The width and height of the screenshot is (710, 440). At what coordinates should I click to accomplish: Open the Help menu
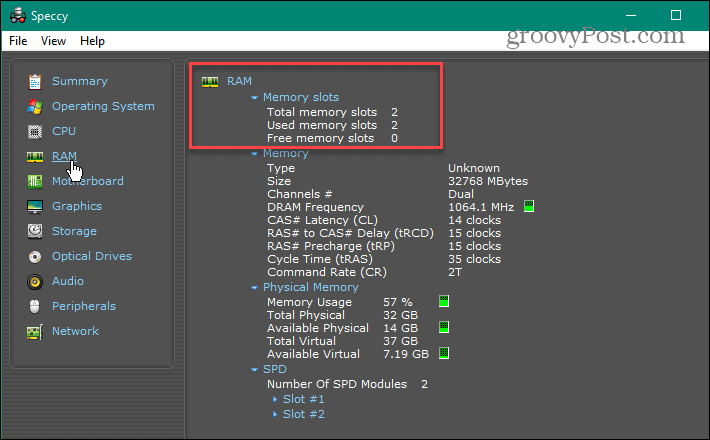pos(92,41)
